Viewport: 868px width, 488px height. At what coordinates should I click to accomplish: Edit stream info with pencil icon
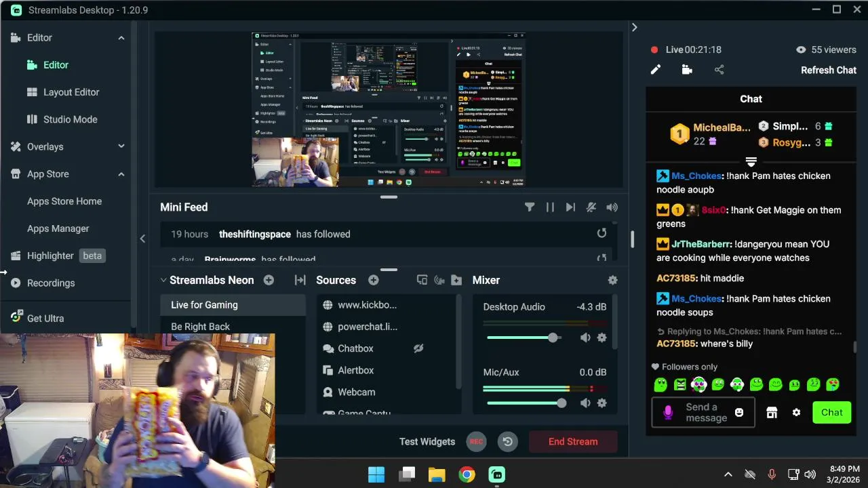pyautogui.click(x=656, y=70)
